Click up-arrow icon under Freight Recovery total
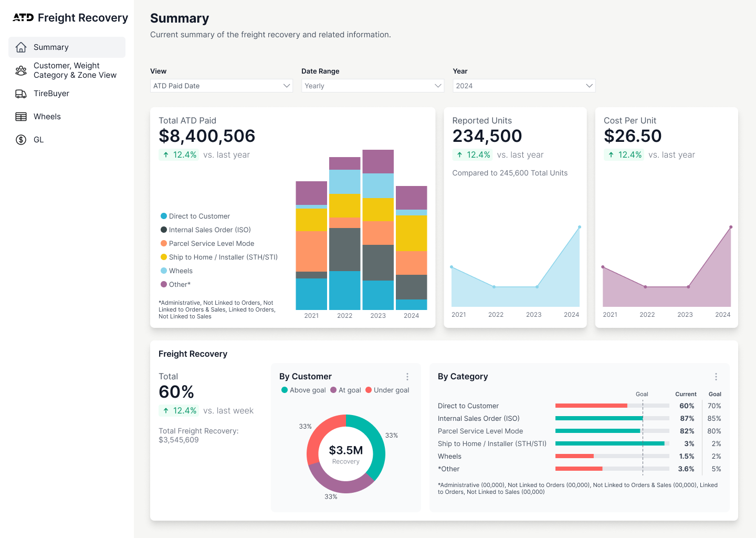This screenshot has width=756, height=538. coord(166,411)
